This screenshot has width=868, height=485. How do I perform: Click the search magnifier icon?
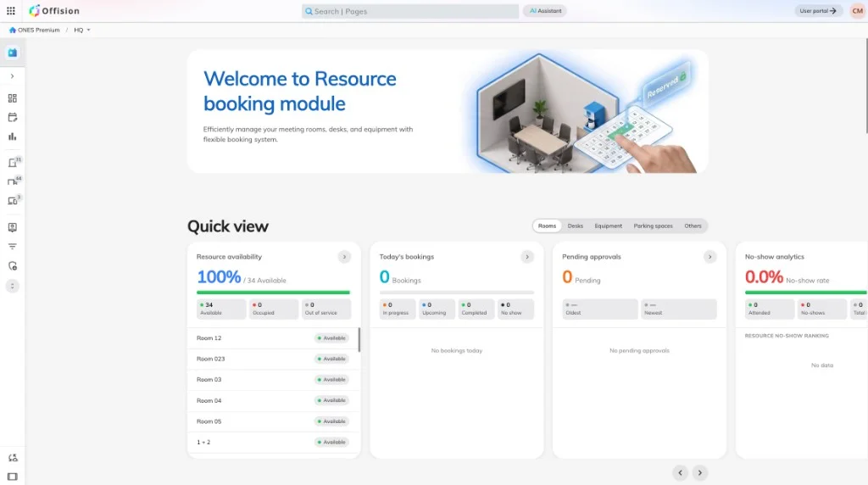pos(309,11)
